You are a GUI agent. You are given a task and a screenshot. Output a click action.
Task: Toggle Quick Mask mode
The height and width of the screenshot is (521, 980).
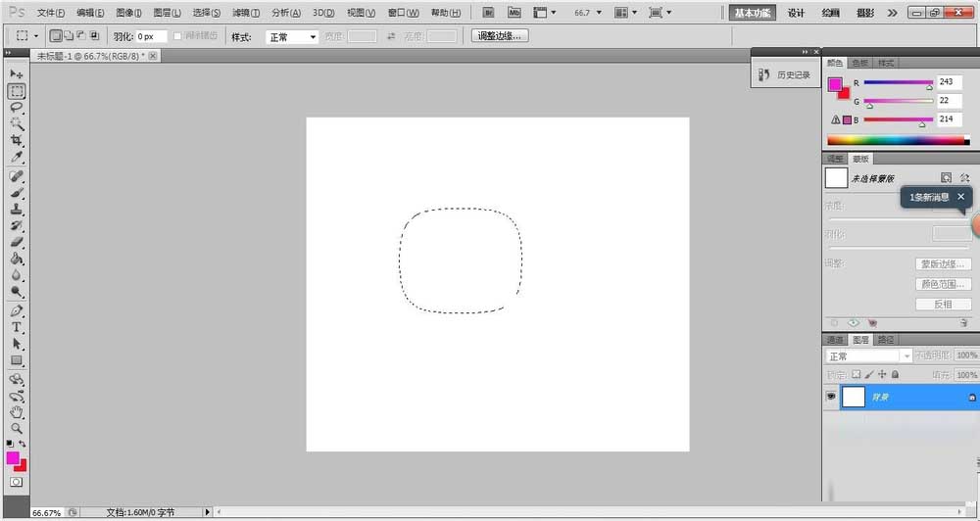[x=17, y=482]
